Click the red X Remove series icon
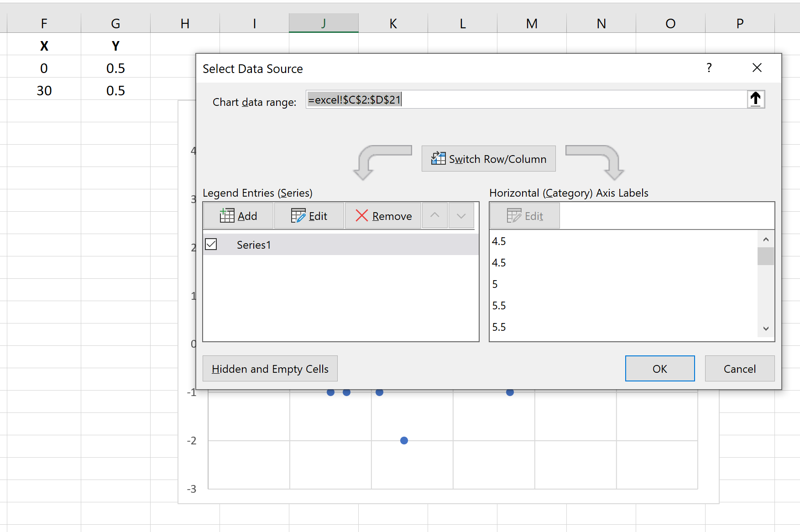The width and height of the screenshot is (800, 532). tap(362, 215)
